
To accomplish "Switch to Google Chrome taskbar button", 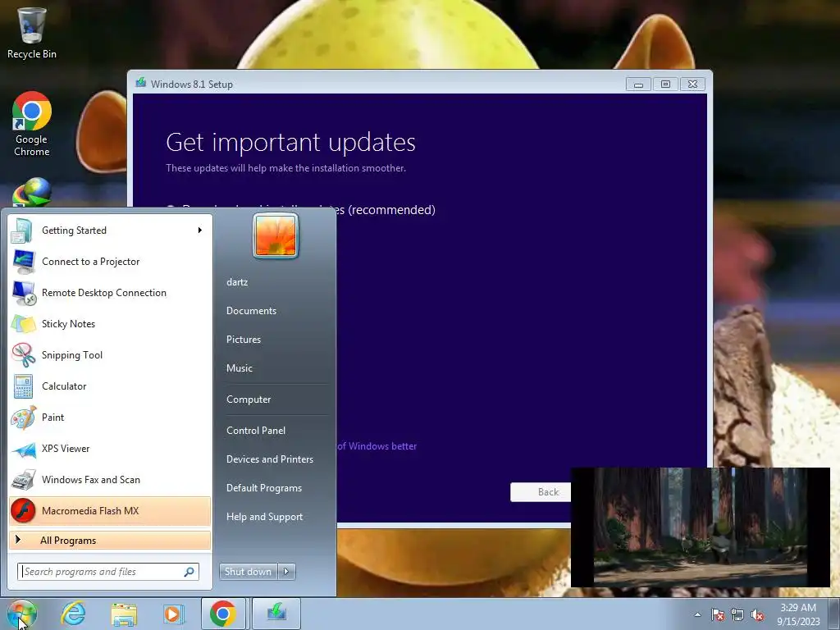I will [x=223, y=614].
